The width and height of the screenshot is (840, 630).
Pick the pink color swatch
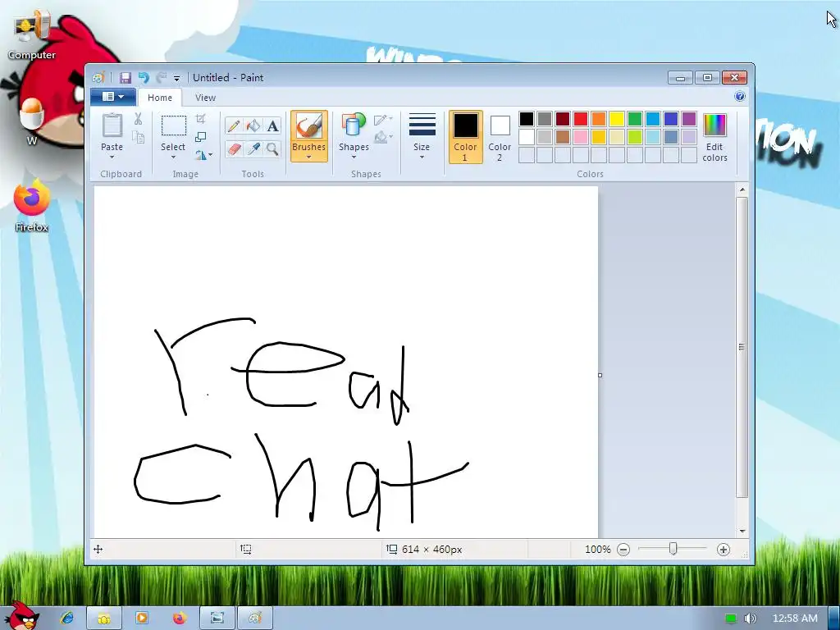click(581, 137)
